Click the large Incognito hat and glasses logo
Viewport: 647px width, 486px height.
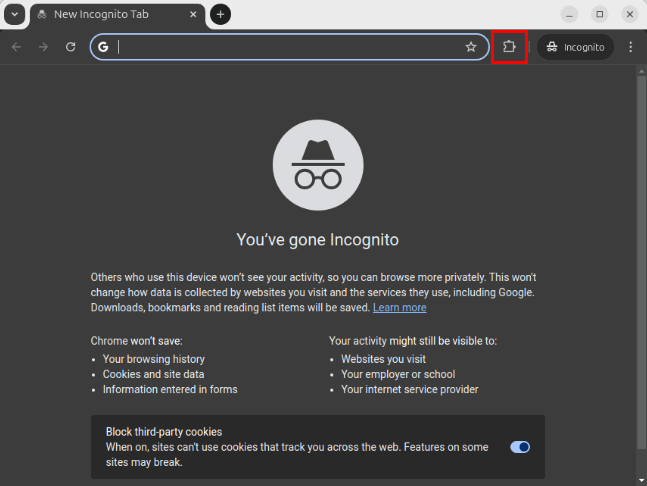317,164
